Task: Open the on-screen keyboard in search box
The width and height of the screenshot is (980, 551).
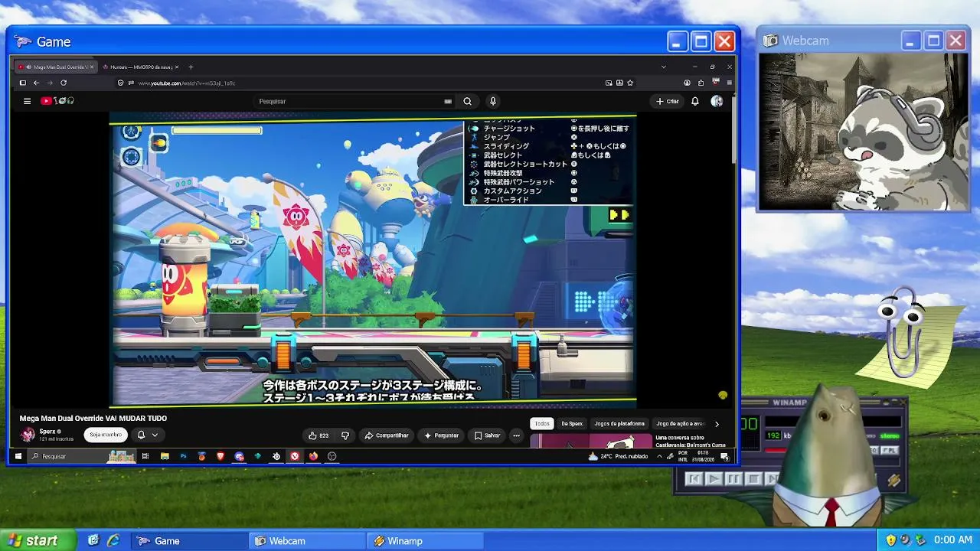Action: [x=448, y=101]
